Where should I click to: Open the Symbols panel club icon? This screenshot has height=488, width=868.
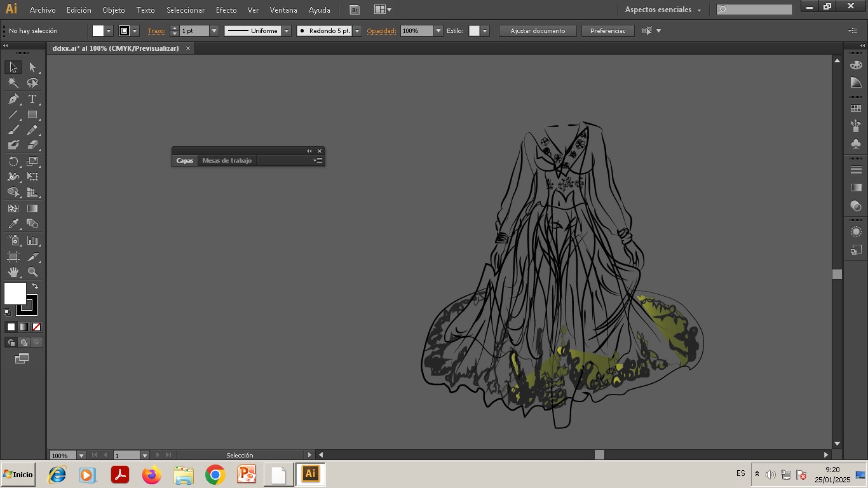tap(856, 144)
